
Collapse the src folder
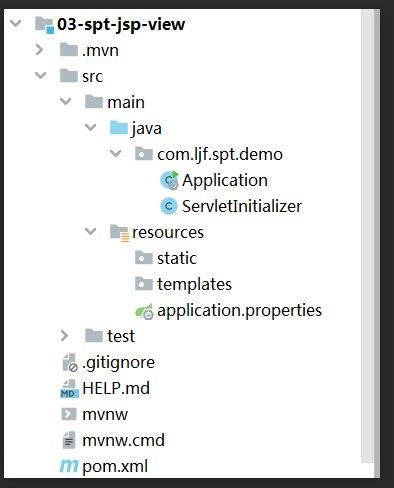click(40, 75)
